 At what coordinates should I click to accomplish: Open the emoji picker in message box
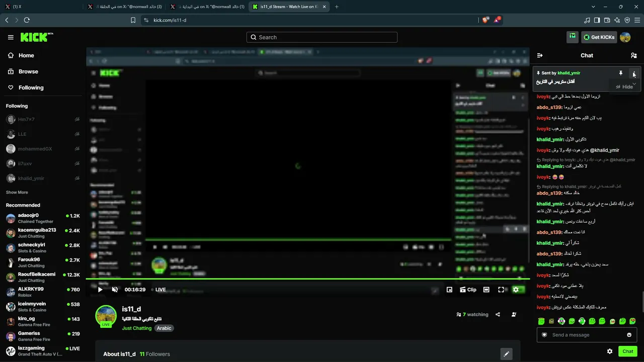point(629,335)
